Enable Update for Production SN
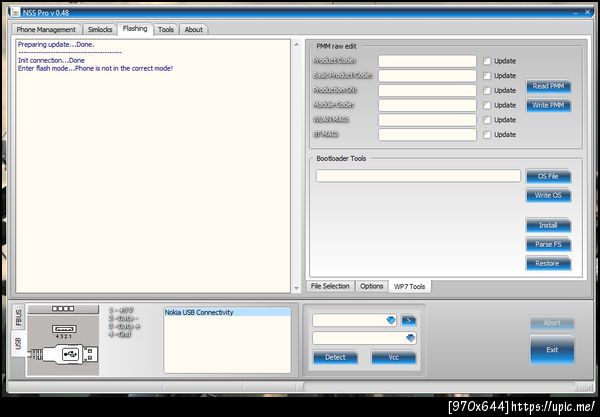 pyautogui.click(x=487, y=91)
